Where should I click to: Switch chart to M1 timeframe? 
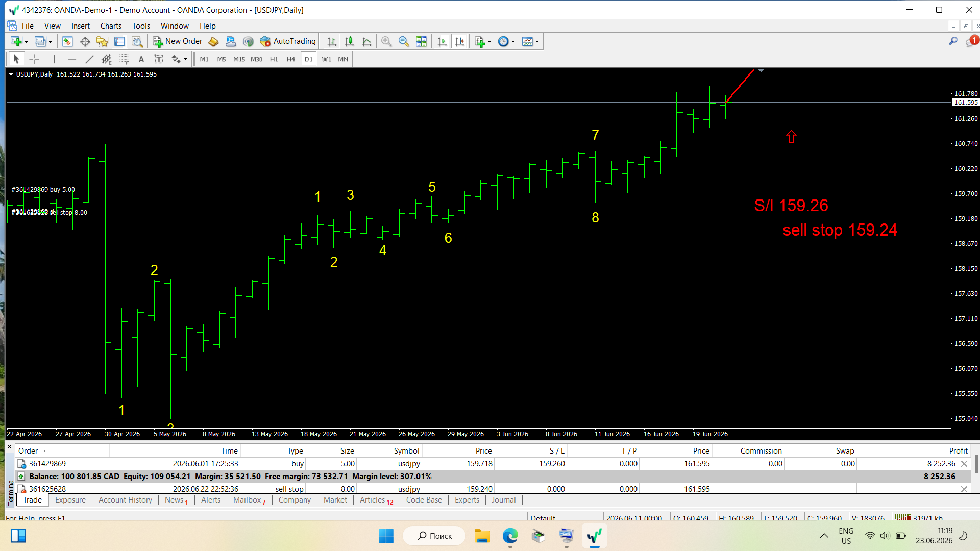(204, 59)
